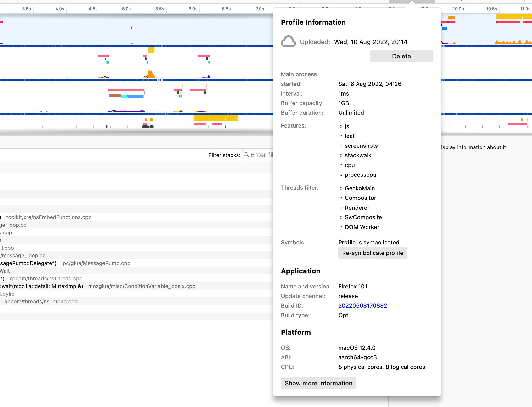This screenshot has height=407, width=532.
Task: Delete the uploaded profile
Action: [401, 56]
